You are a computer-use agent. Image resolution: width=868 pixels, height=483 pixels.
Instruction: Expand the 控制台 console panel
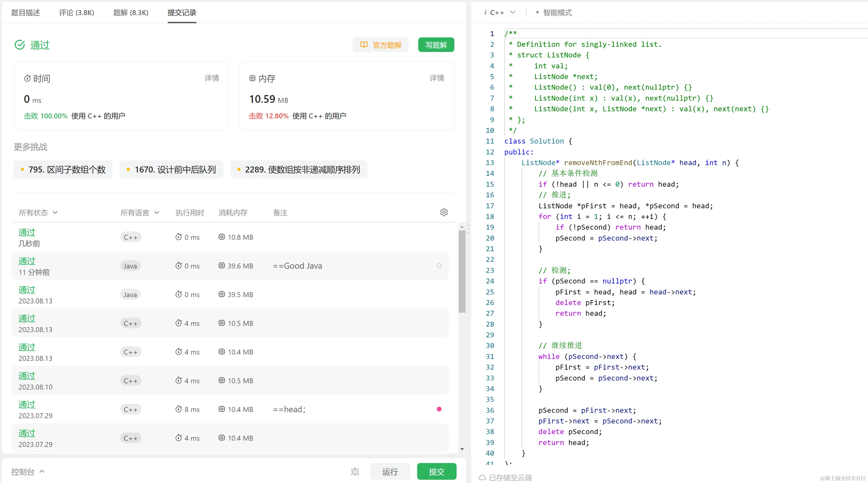coord(28,471)
